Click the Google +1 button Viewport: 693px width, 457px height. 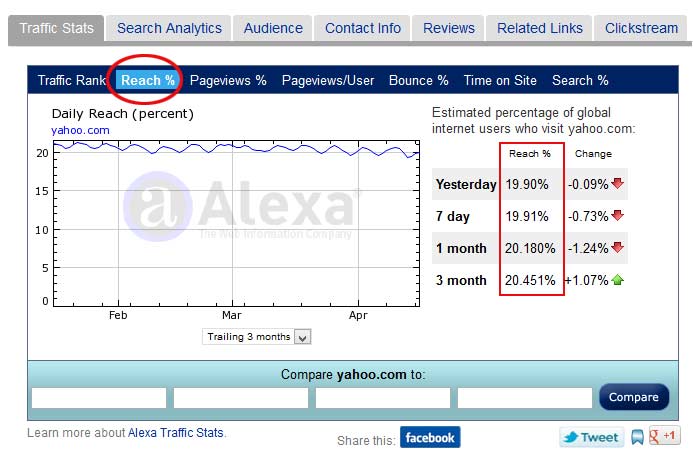coord(664,436)
